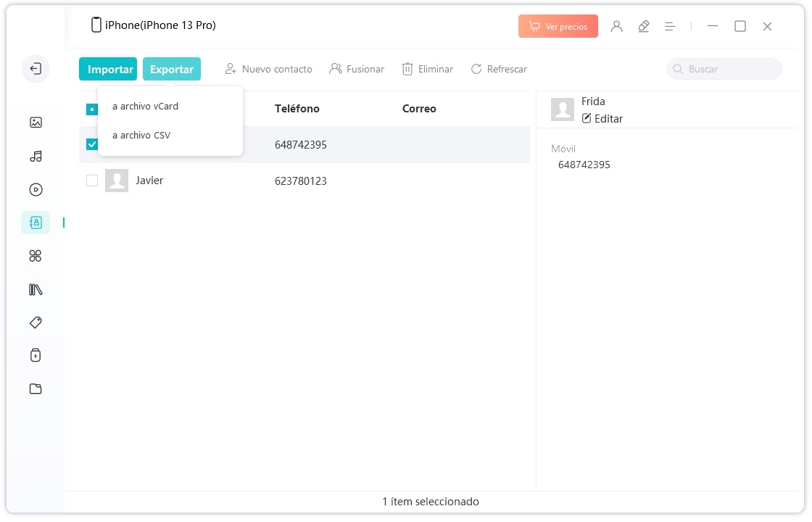The height and width of the screenshot is (522, 812).
Task: Maximize the application window
Action: coord(741,26)
